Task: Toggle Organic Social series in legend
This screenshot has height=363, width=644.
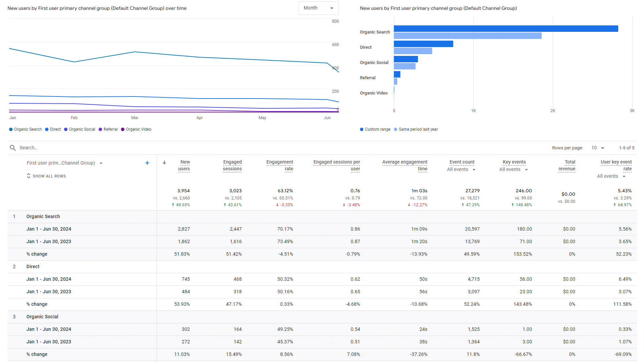Action: coord(66,129)
